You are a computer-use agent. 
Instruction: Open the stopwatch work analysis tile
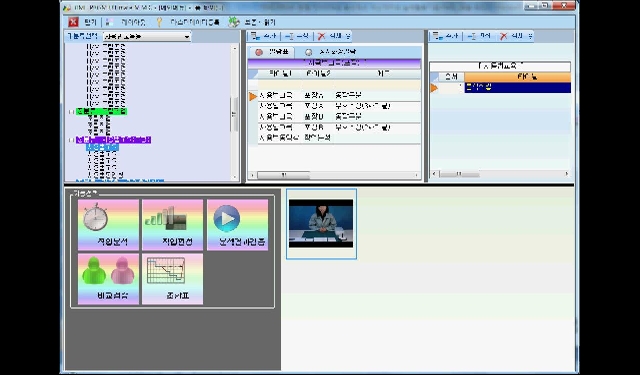(x=109, y=225)
